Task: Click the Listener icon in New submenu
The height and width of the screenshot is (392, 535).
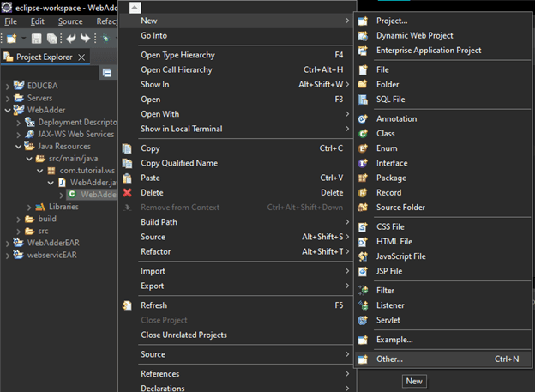Action: pyautogui.click(x=363, y=305)
